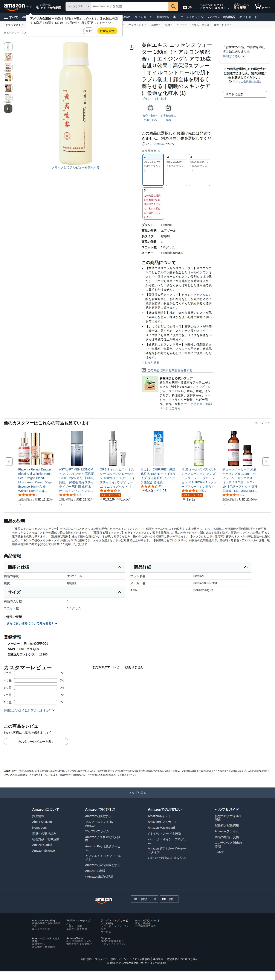Open the ブランド: Firmiarii link

tap(154, 99)
